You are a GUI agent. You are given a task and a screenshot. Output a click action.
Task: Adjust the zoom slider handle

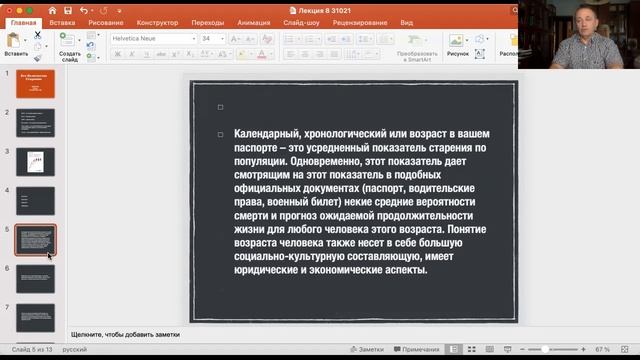pos(545,349)
